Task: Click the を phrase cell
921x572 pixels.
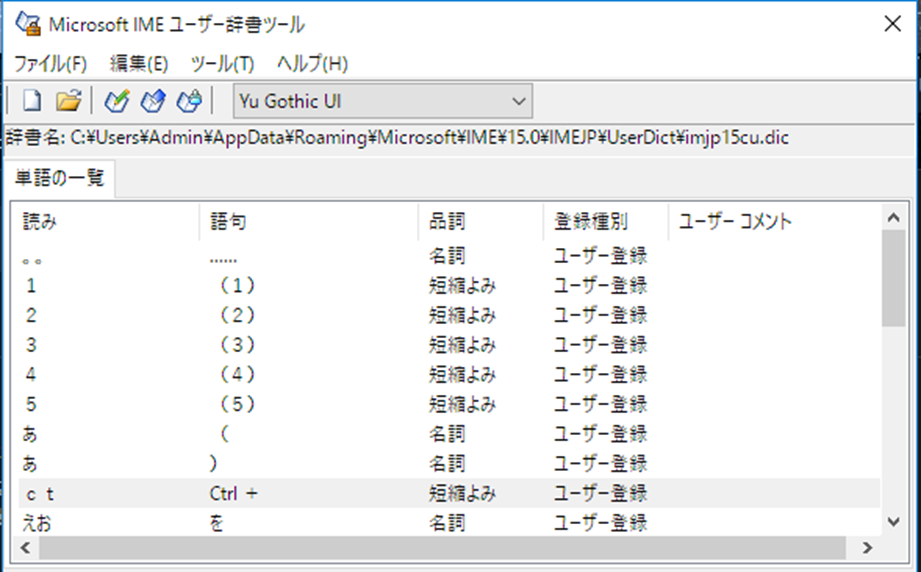Action: click(x=217, y=523)
